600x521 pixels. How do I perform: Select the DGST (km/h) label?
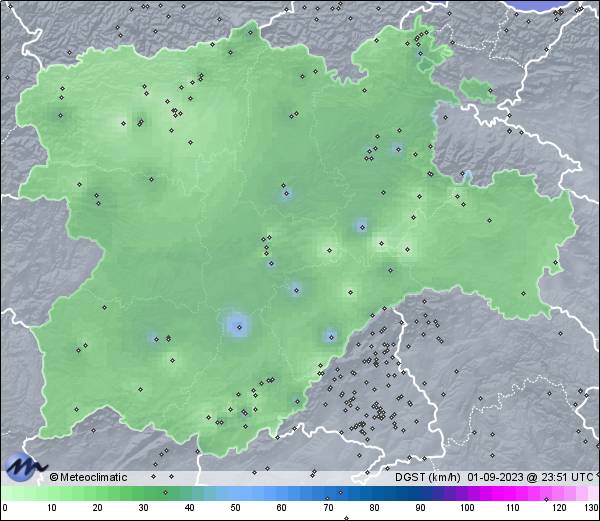[x=427, y=477]
